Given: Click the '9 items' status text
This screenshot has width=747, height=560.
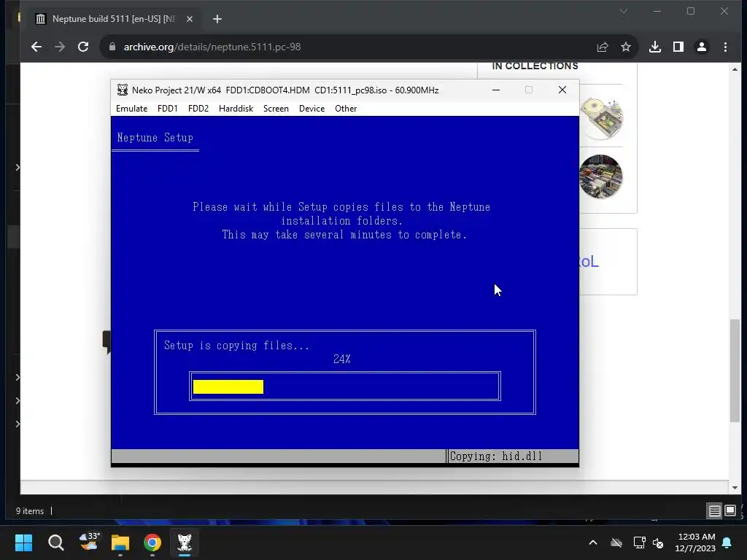Looking at the screenshot, I should point(29,511).
